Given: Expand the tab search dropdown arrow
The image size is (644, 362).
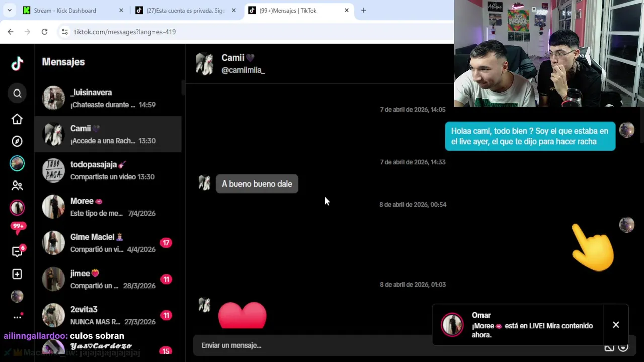Looking at the screenshot, I should pyautogui.click(x=9, y=10).
